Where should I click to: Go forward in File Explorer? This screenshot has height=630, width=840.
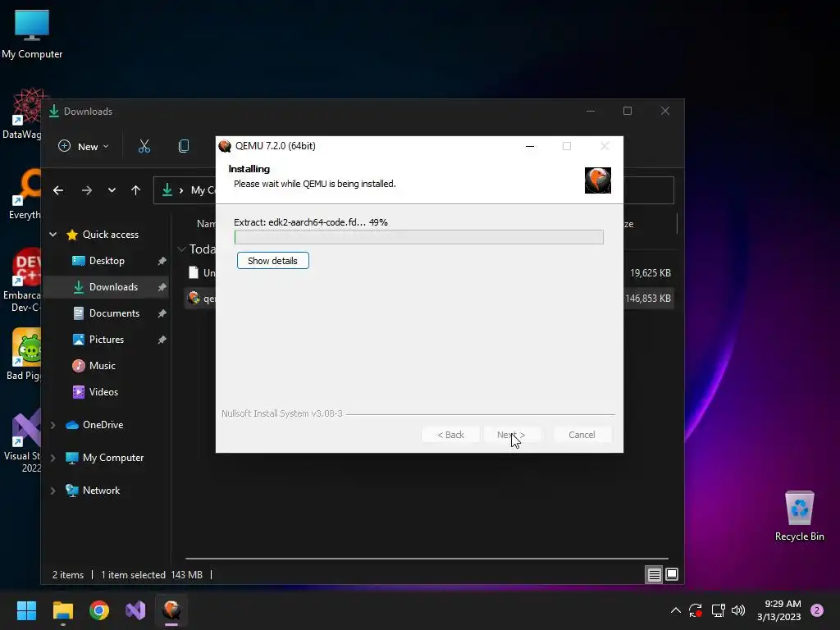point(87,190)
